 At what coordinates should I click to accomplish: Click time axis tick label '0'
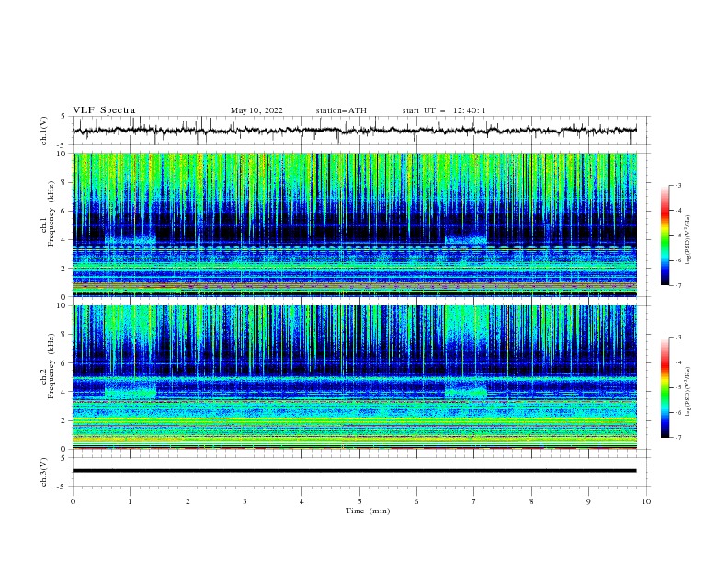[x=73, y=501]
